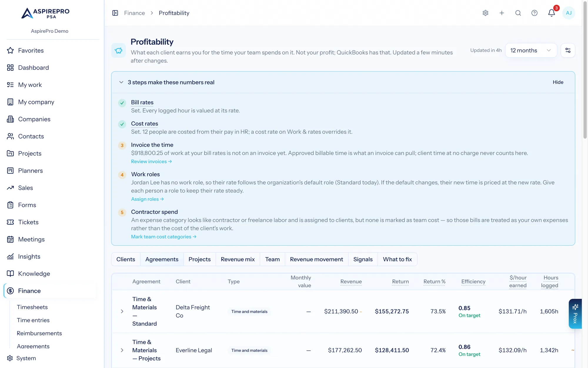Image resolution: width=588 pixels, height=368 pixels.
Task: Open the notifications bell
Action: point(552,13)
